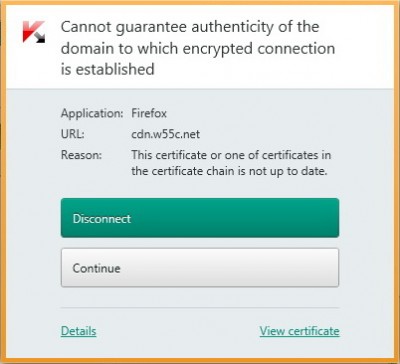This screenshot has height=364, width=400.
Task: Click the green Disconnect button
Action: (x=200, y=218)
